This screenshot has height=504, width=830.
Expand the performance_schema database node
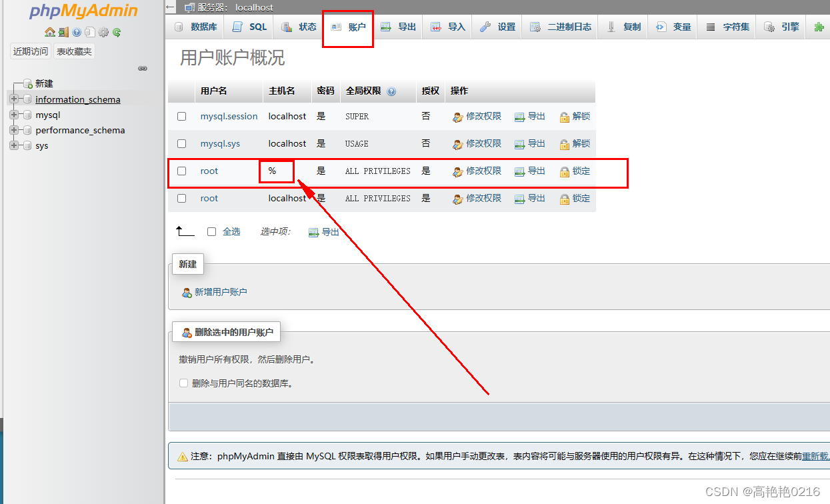(x=15, y=130)
